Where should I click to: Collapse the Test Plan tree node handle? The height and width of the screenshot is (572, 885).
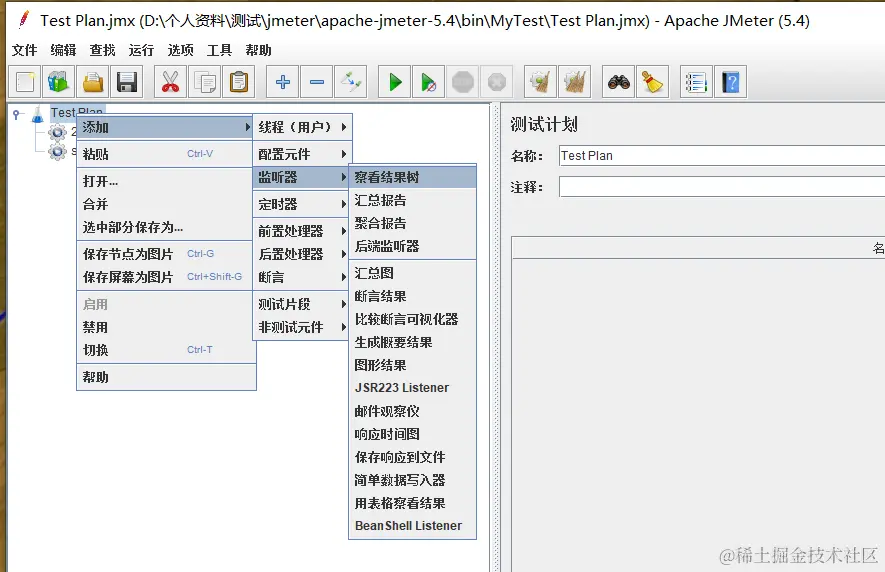pos(17,115)
